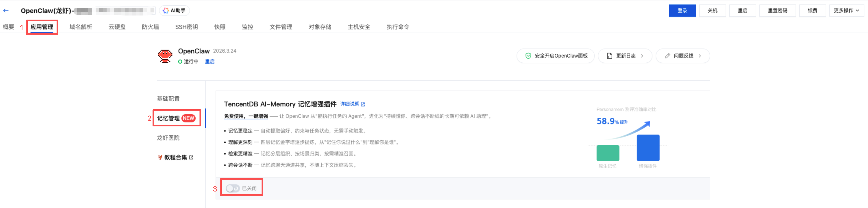Expand the 更多操作 menu
Image resolution: width=868 pixels, height=208 pixels.
coord(846,10)
